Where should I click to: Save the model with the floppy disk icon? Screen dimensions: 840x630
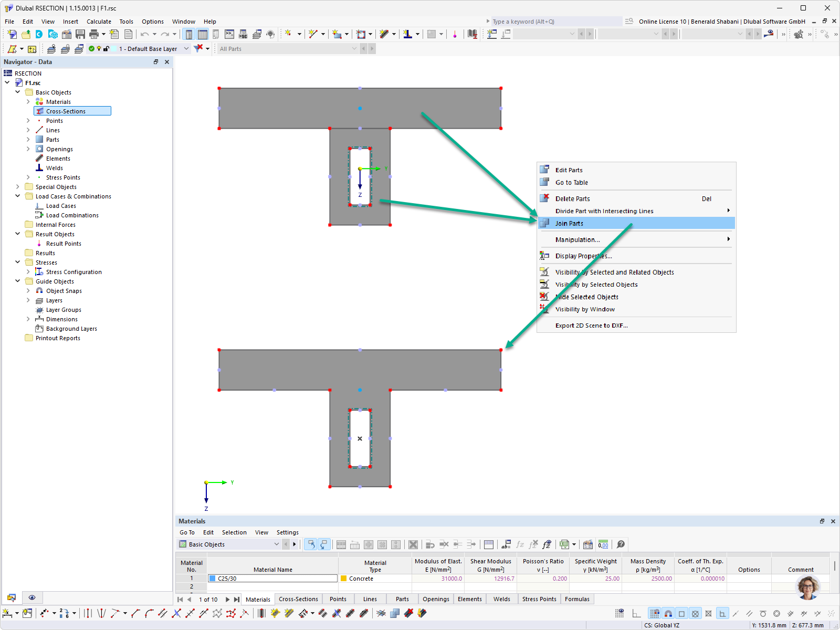[80, 34]
